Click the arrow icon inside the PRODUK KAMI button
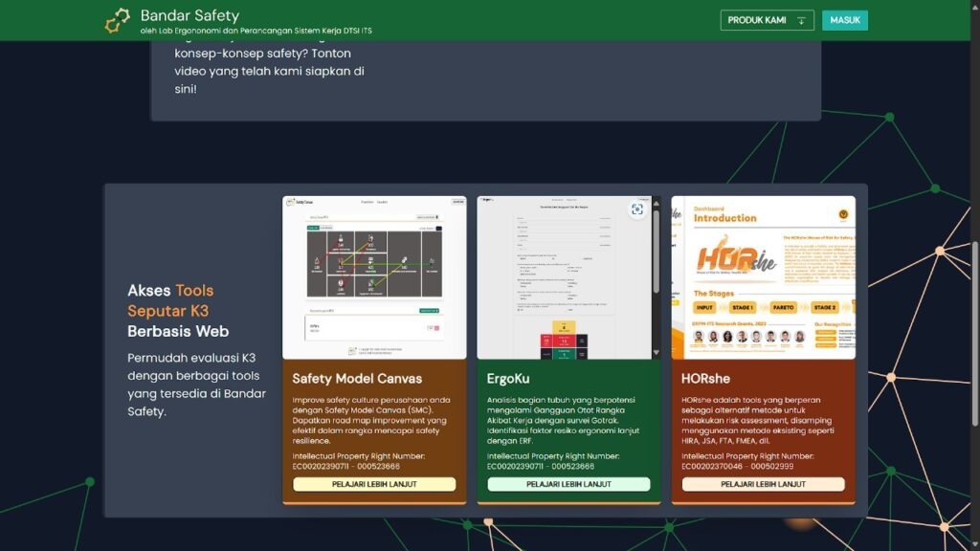980x551 pixels. 801,20
